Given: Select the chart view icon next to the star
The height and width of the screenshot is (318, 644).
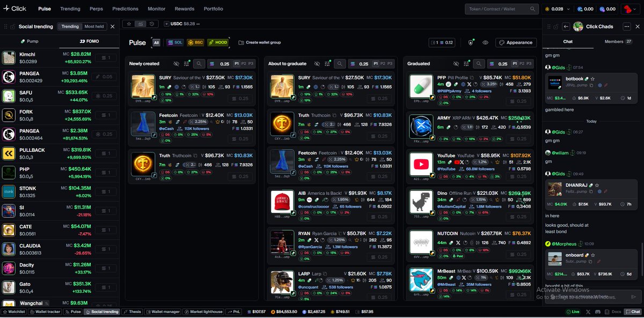Looking at the screenshot, I should (x=141, y=24).
